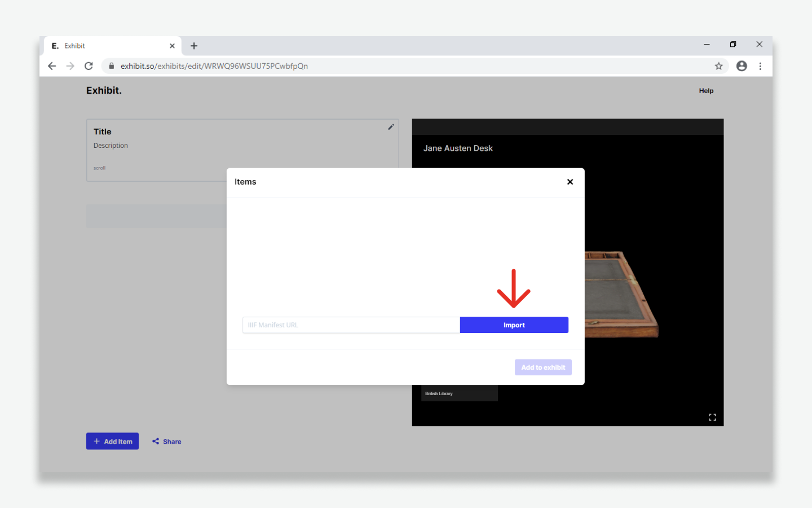Open Chrome's three-dot menu
The image size is (812, 508).
760,66
